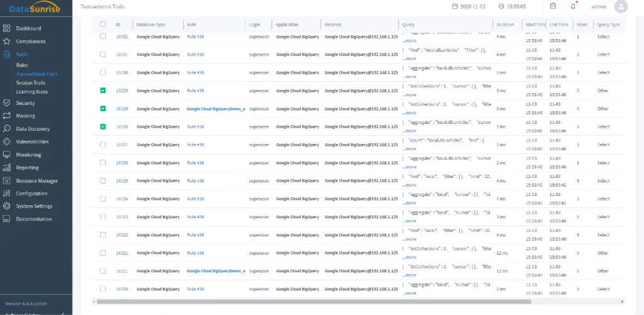Uncheck the checkbox for row 16028
This screenshot has width=644, height=315.
[x=103, y=126]
